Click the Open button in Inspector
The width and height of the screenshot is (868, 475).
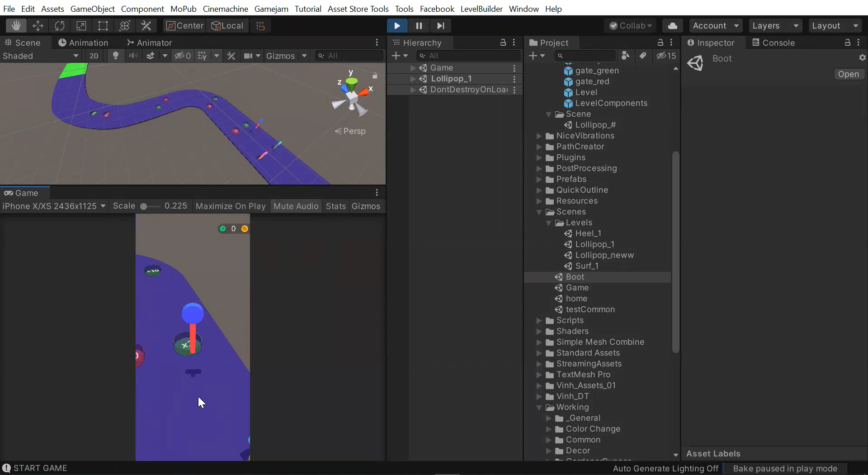tap(848, 74)
